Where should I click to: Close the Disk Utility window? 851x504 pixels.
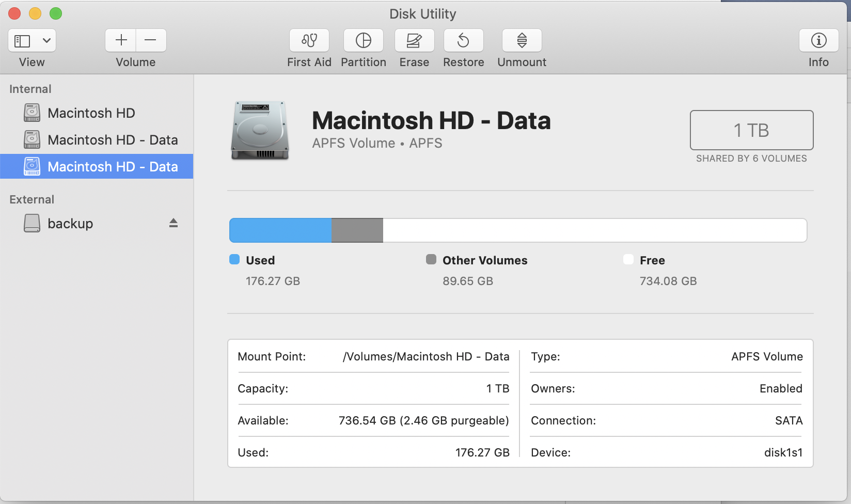tap(14, 14)
